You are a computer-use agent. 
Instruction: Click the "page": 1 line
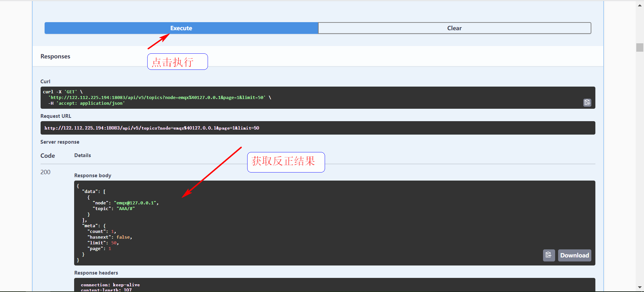[x=99, y=249]
